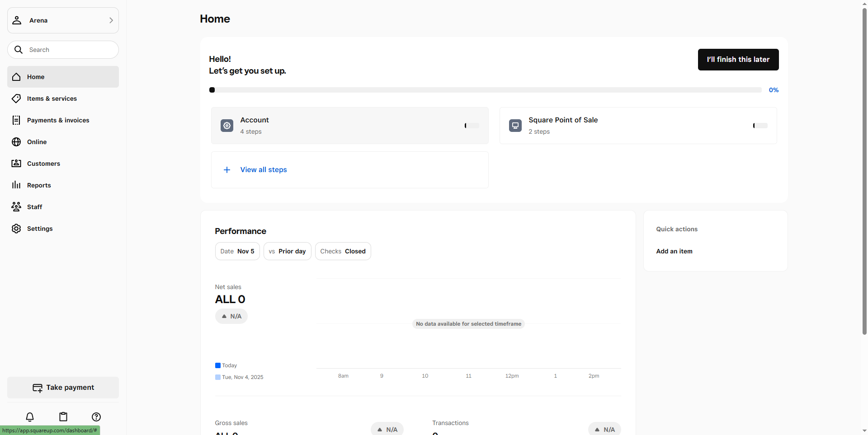868x435 pixels.
Task: Click the Reports bar chart icon
Action: [x=16, y=185]
